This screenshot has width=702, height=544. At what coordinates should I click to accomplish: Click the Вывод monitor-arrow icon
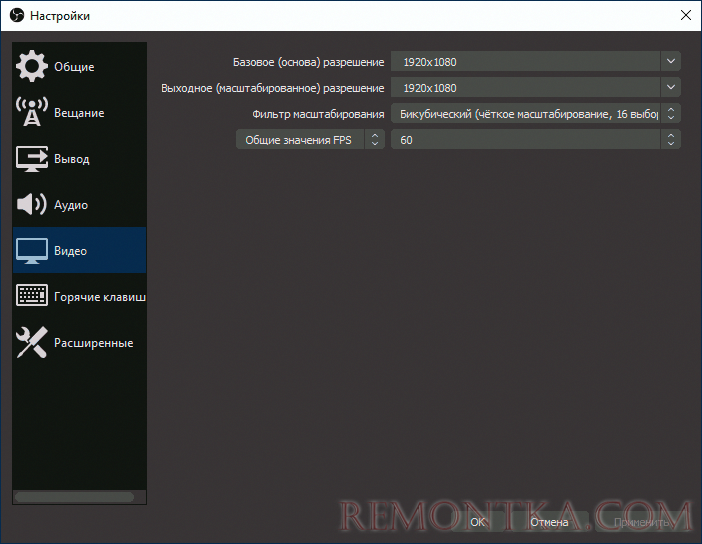32,158
